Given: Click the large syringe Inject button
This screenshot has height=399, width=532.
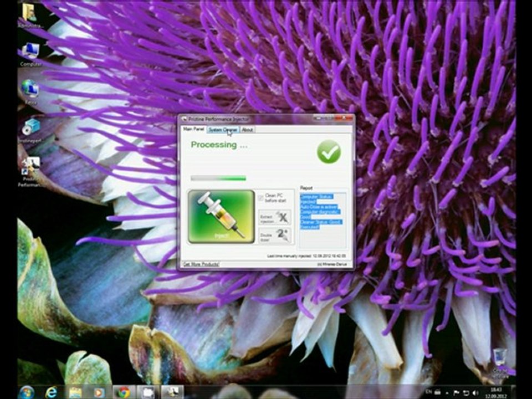Looking at the screenshot, I should click(221, 217).
